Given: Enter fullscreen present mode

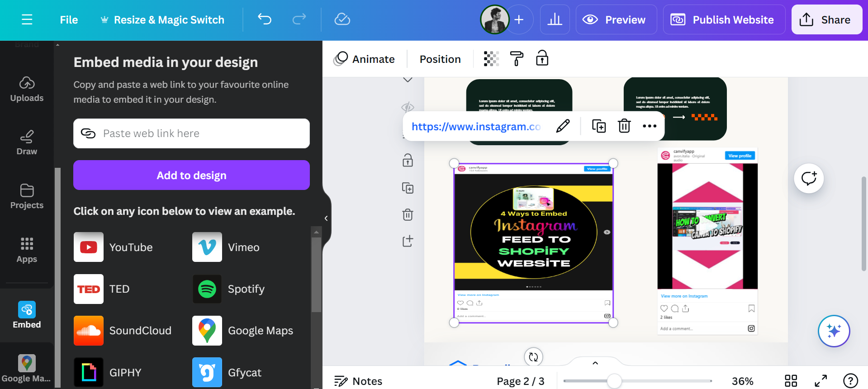Looking at the screenshot, I should click(821, 381).
